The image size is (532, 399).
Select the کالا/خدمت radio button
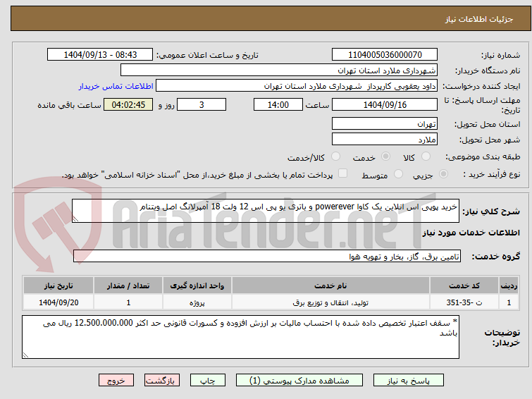point(335,156)
